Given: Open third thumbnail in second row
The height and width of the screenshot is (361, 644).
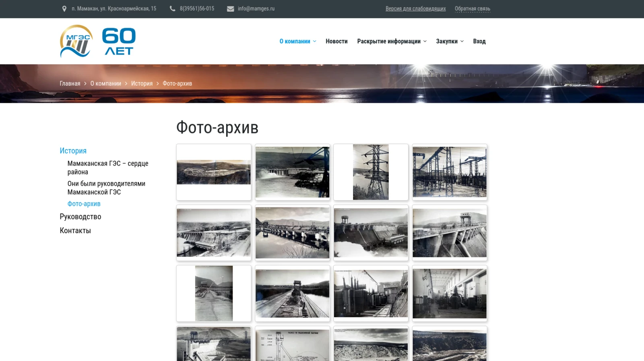Looking at the screenshot, I should click(371, 233).
